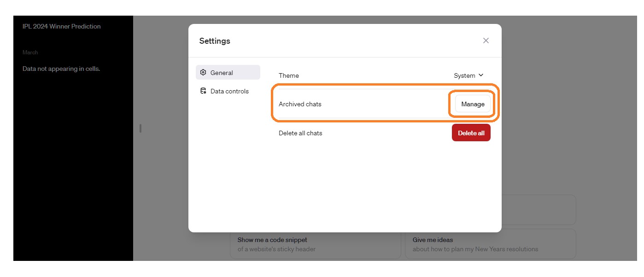This screenshot has height=277, width=644.
Task: Click the Give me ideas suggestion card
Action: (490, 244)
